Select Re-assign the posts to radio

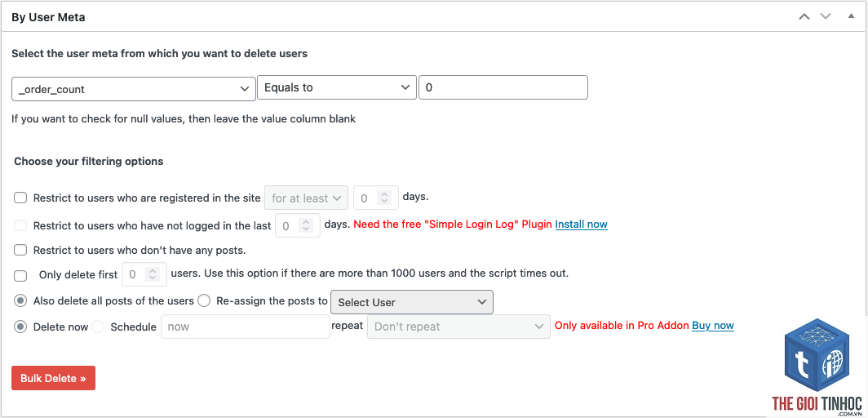(x=204, y=300)
